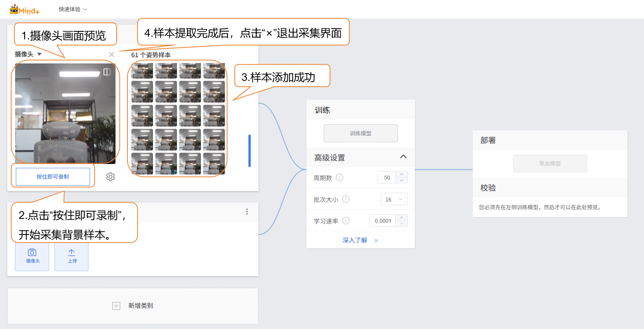The height and width of the screenshot is (333, 644).
Task: Increase the 周期数 value by one
Action: pos(402,174)
